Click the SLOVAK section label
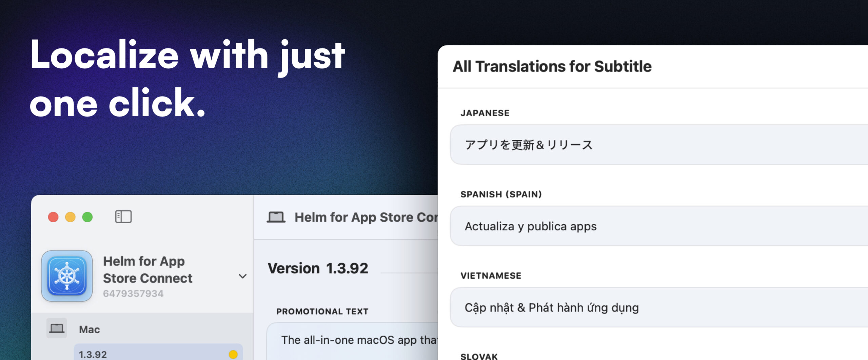This screenshot has height=360, width=868. tap(479, 356)
